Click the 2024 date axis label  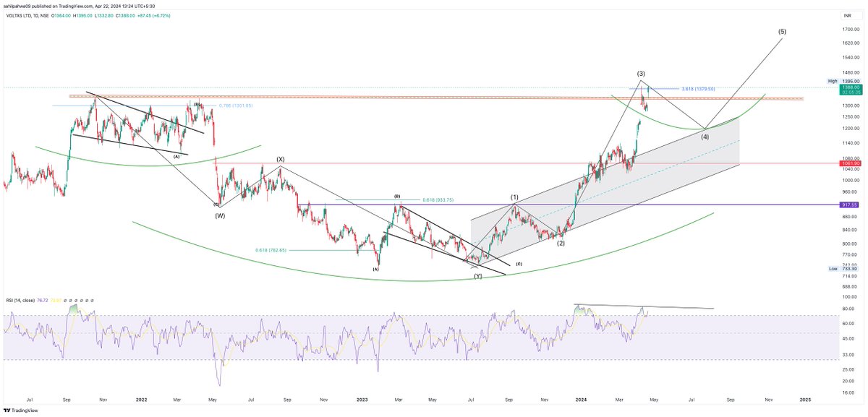582,399
